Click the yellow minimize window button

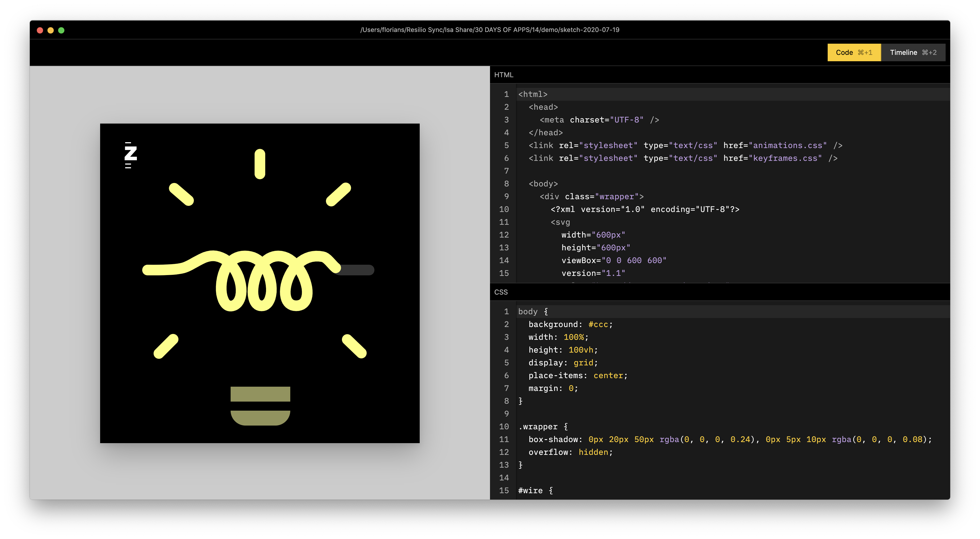point(51,30)
